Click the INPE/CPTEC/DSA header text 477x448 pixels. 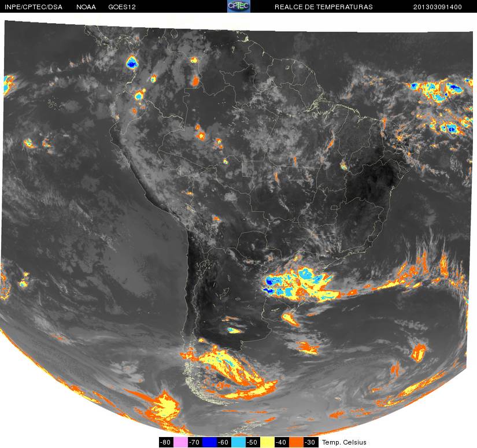click(34, 7)
